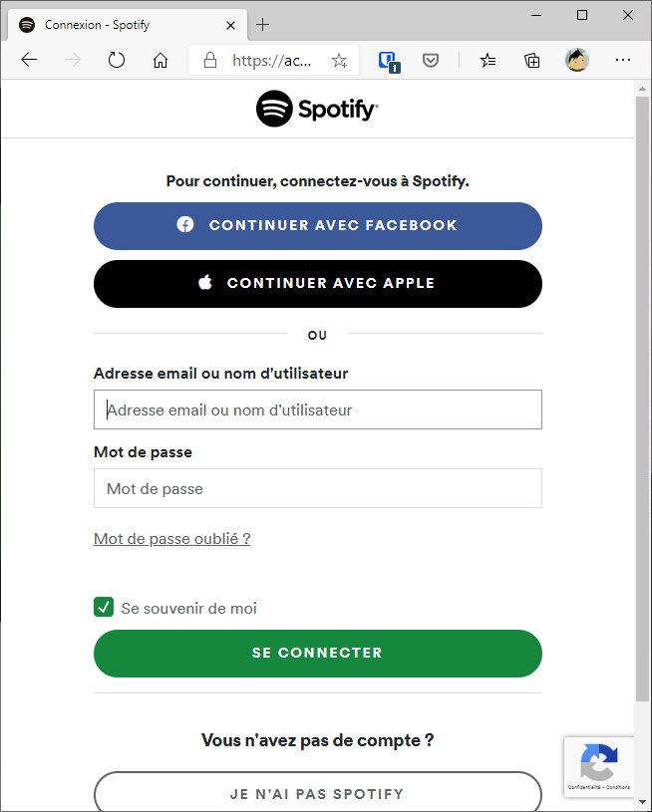This screenshot has width=652, height=812.
Task: Click the browser back arrow
Action: pos(29,60)
